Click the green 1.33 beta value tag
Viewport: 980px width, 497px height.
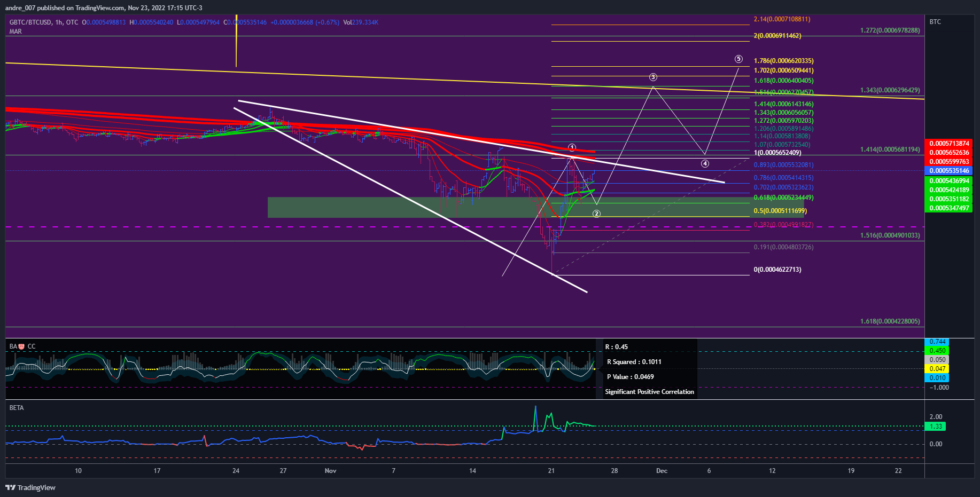point(936,427)
